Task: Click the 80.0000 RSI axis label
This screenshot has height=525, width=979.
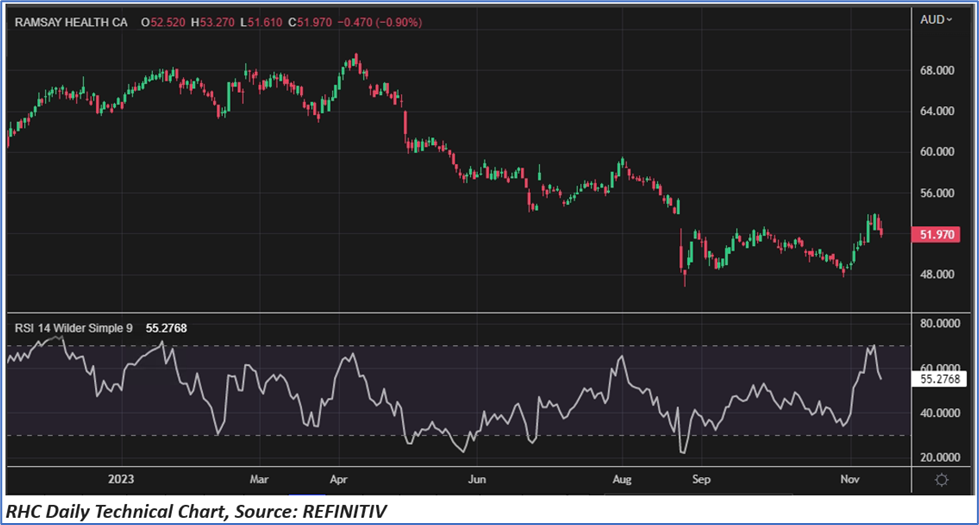Action: coord(940,323)
